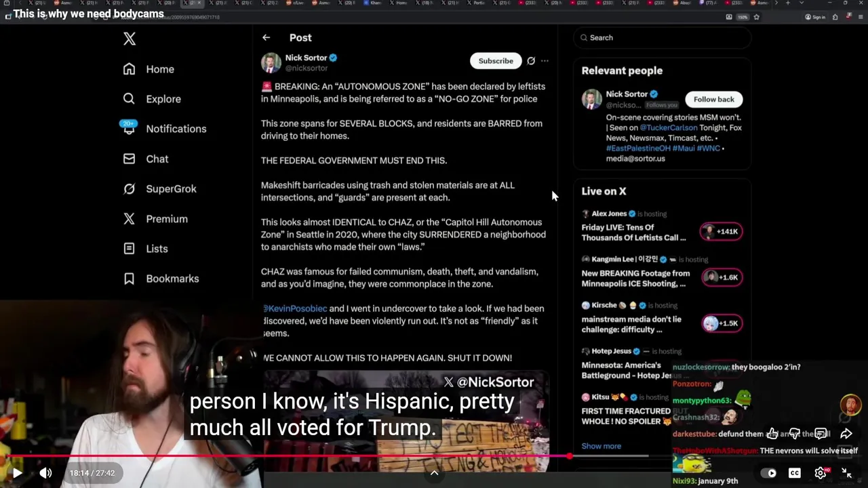Click the "Live on X" heading
The width and height of the screenshot is (868, 488).
pyautogui.click(x=604, y=191)
